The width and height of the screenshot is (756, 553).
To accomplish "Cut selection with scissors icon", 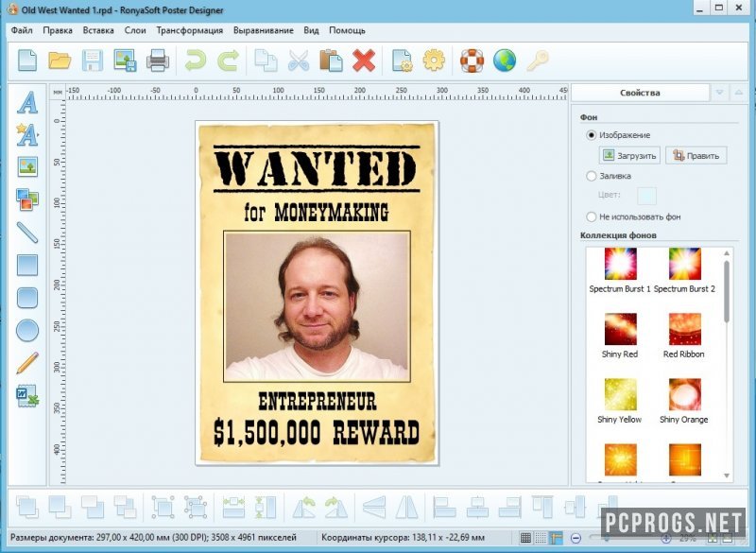I will pos(299,60).
